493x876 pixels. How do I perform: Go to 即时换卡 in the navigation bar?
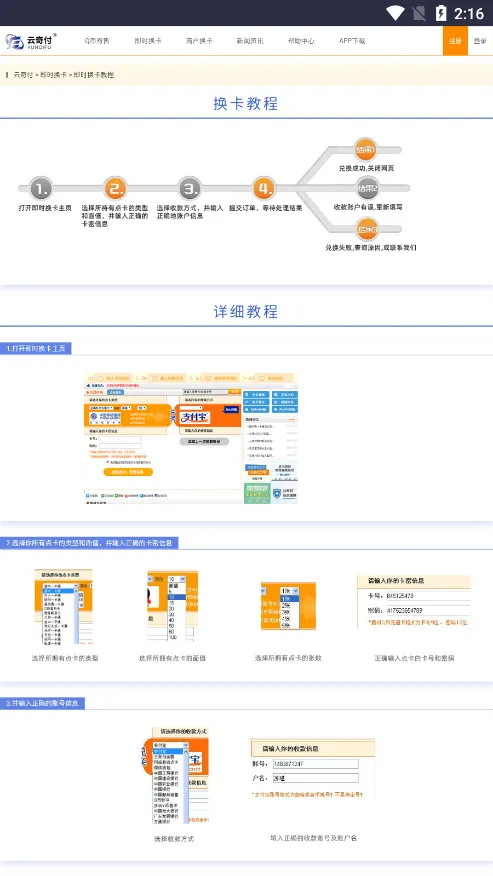(148, 41)
